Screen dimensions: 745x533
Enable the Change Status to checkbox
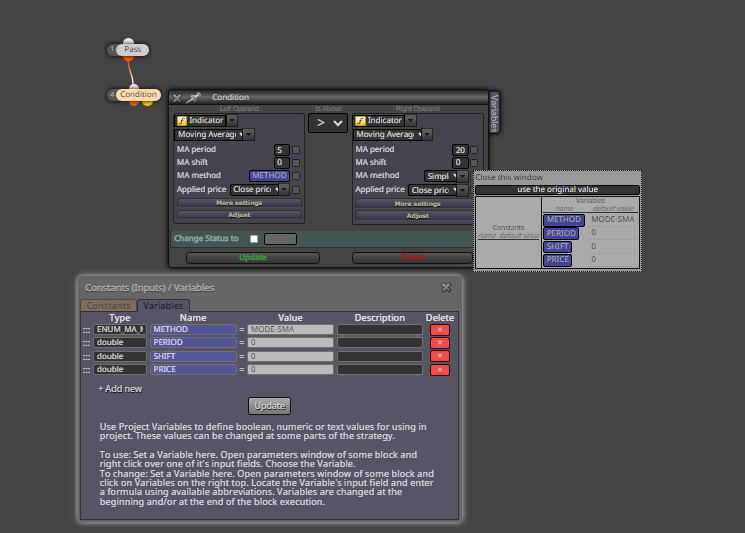[254, 239]
